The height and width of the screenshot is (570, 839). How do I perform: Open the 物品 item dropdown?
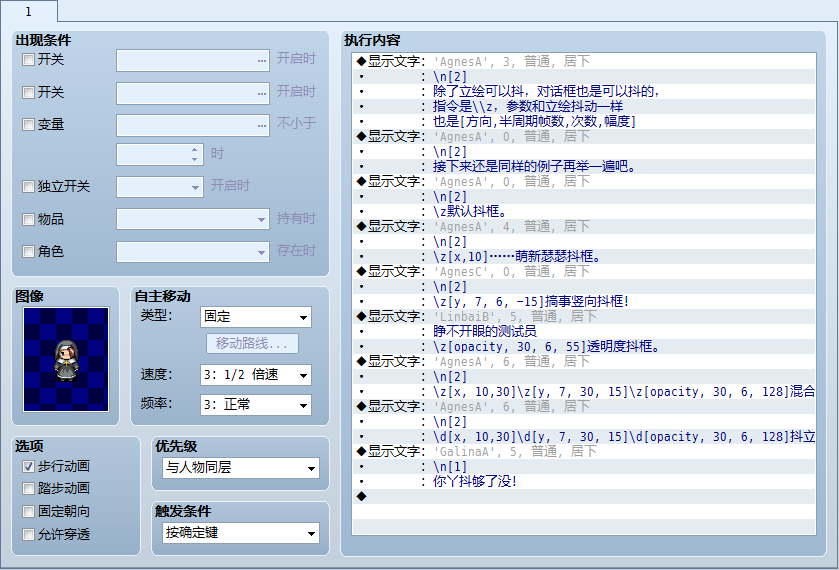(193, 219)
